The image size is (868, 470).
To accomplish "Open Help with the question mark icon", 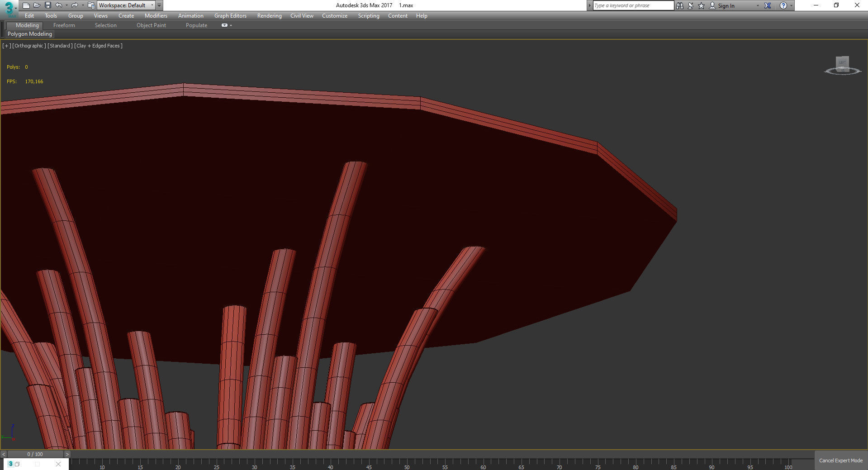I will coord(783,5).
